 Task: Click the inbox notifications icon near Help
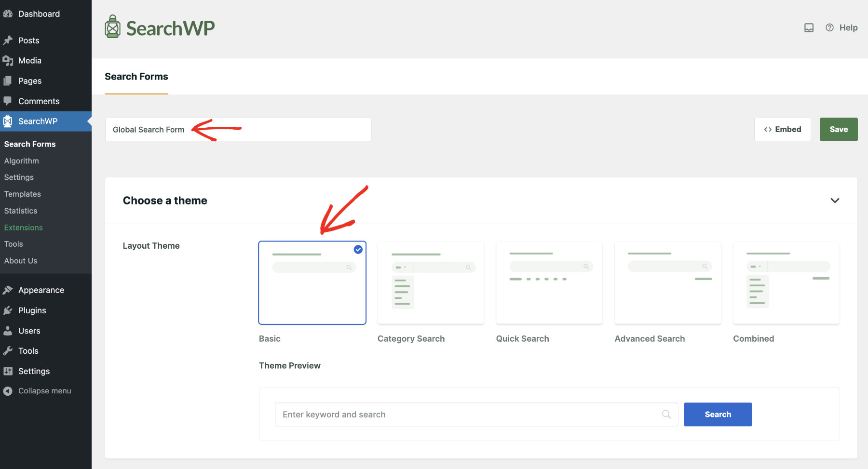pos(808,27)
